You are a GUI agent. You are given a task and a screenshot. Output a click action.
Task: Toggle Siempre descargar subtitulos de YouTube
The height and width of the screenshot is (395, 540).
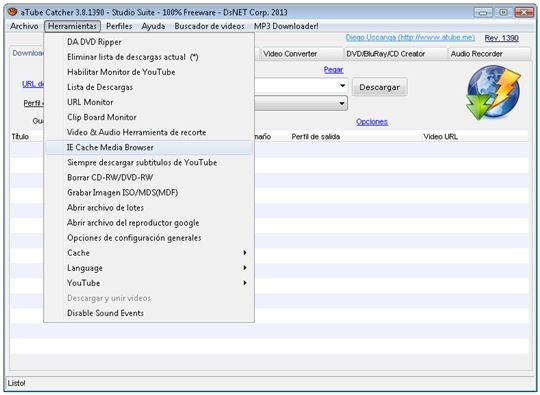(149, 163)
